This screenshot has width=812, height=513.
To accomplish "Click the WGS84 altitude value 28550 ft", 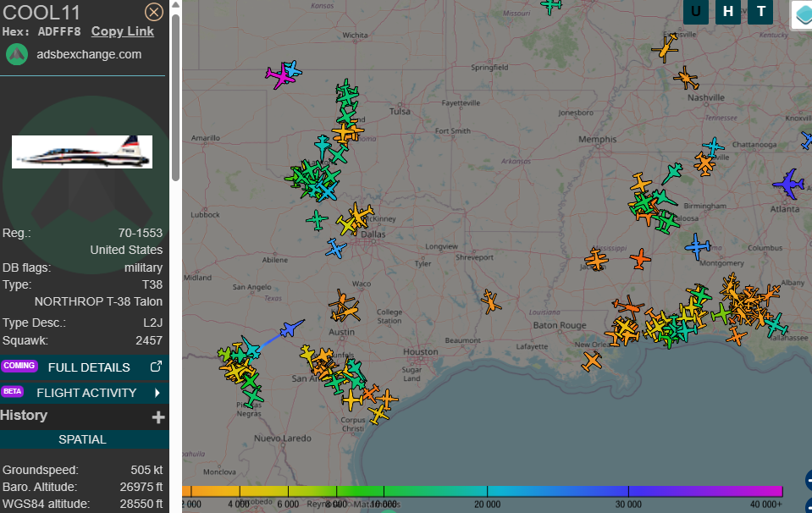I will click(141, 504).
